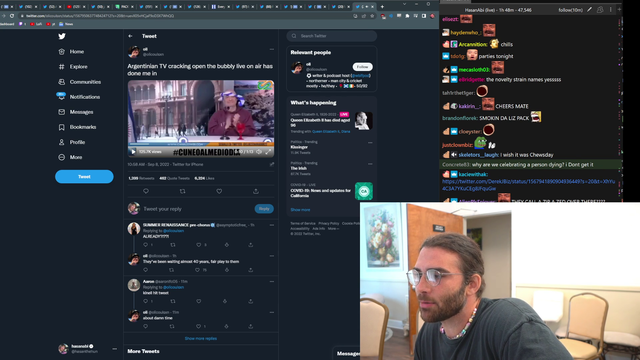Like the main tweet heart icon
Image resolution: width=640 pixels, height=360 pixels.
[x=219, y=191]
